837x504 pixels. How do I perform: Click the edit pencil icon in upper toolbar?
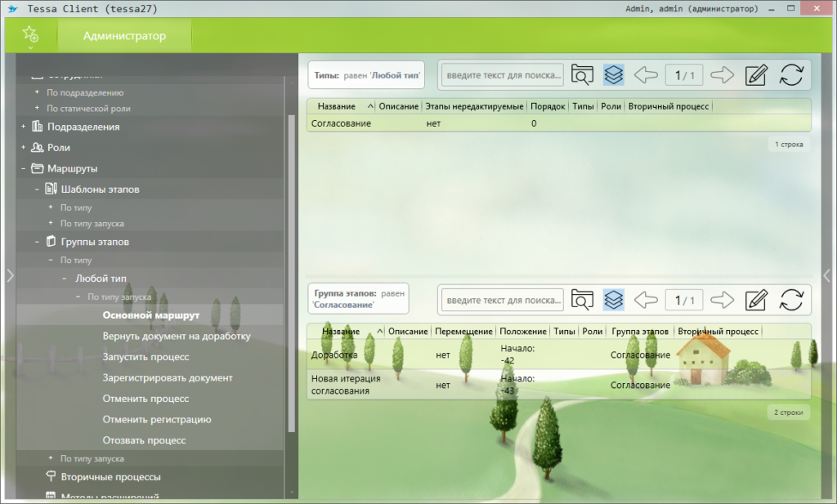757,75
